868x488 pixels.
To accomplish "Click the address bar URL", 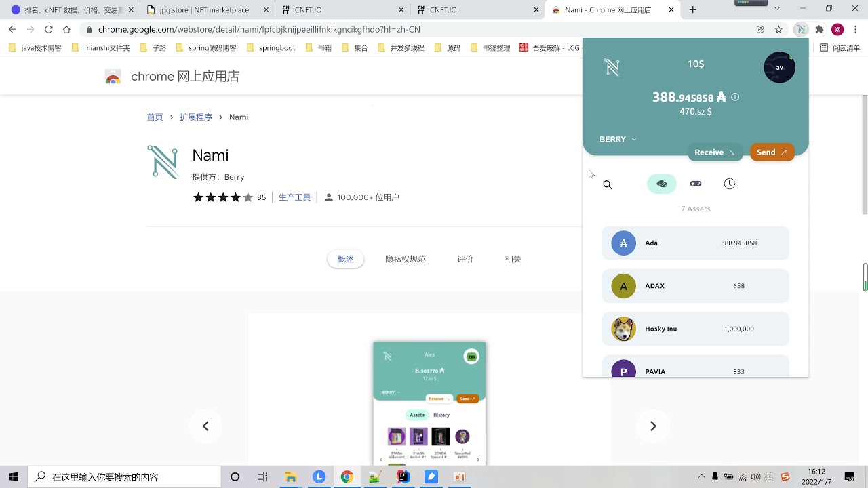I will [259, 30].
